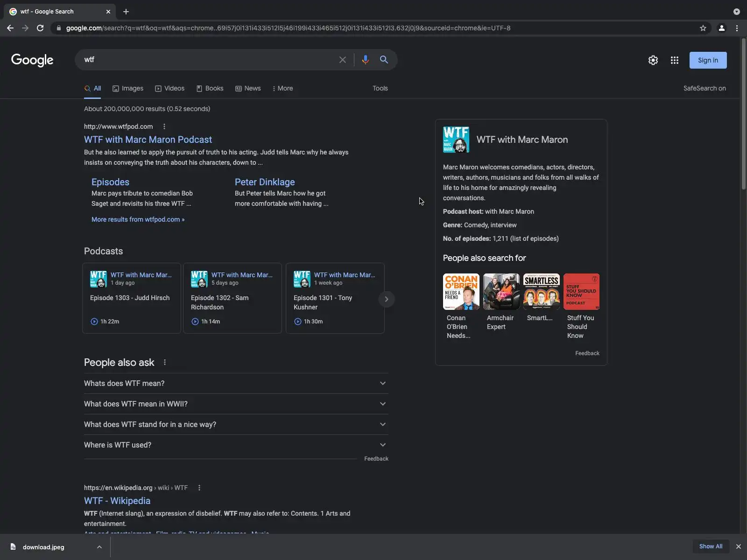747x560 pixels.
Task: Open the Armchair Expert thumbnail
Action: coord(501,292)
